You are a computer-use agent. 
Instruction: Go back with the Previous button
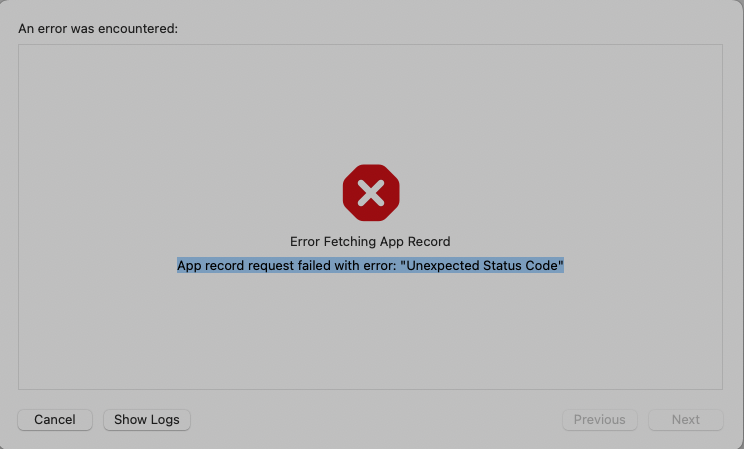tap(600, 420)
